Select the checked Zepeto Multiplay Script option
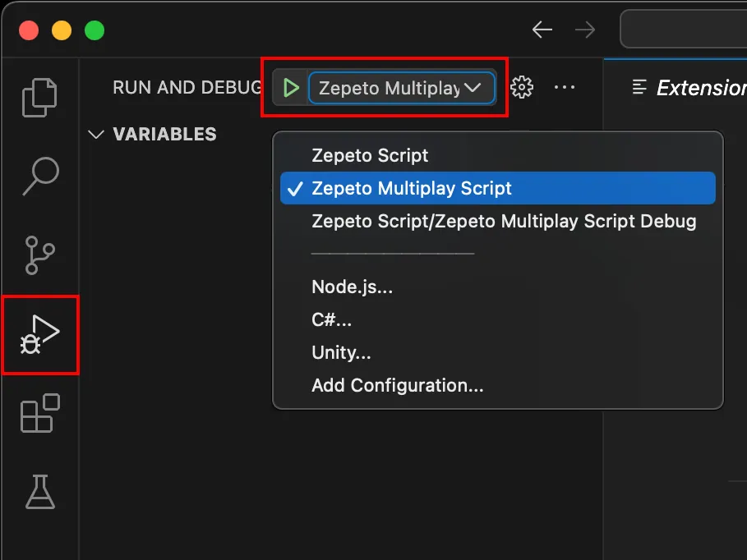 pos(498,188)
